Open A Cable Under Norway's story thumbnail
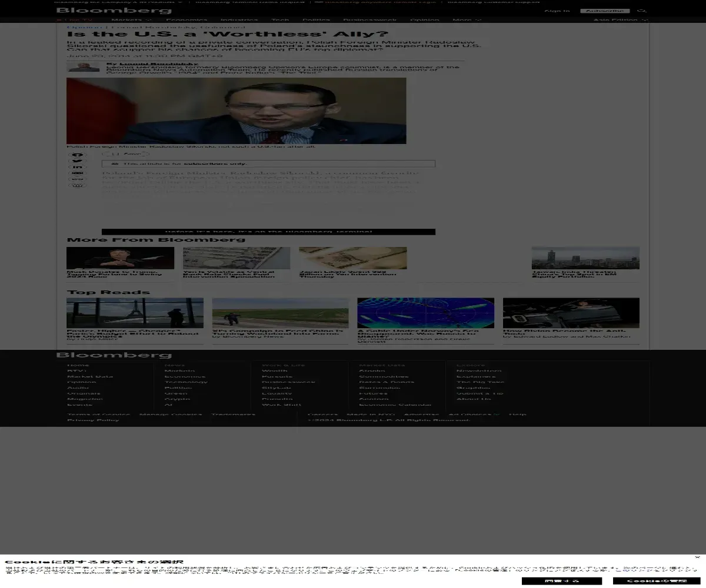 pyautogui.click(x=426, y=313)
